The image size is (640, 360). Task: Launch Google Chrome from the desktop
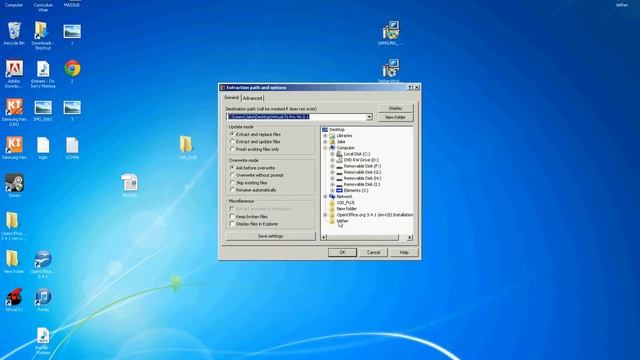point(72,69)
